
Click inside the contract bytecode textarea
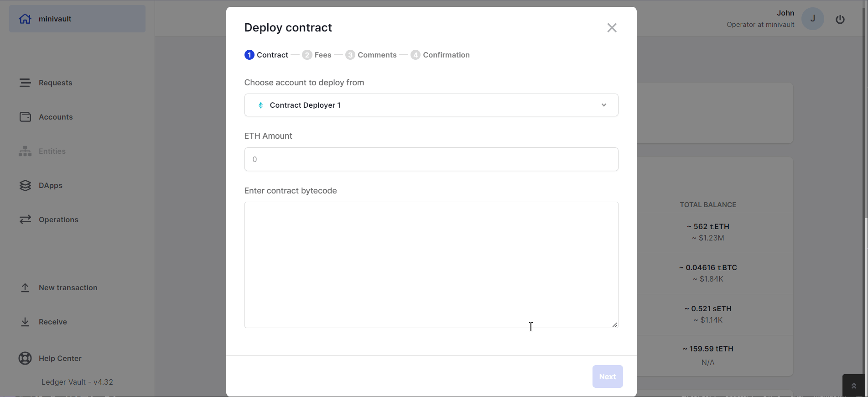tap(431, 265)
